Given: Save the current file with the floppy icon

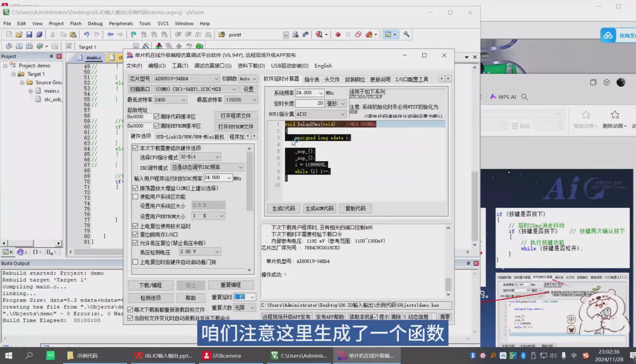Looking at the screenshot, I should [29, 35].
